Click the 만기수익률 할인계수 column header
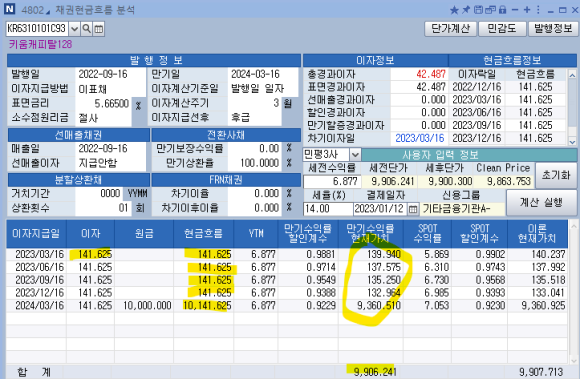Screen dimensions: 580x379 pos(308,234)
